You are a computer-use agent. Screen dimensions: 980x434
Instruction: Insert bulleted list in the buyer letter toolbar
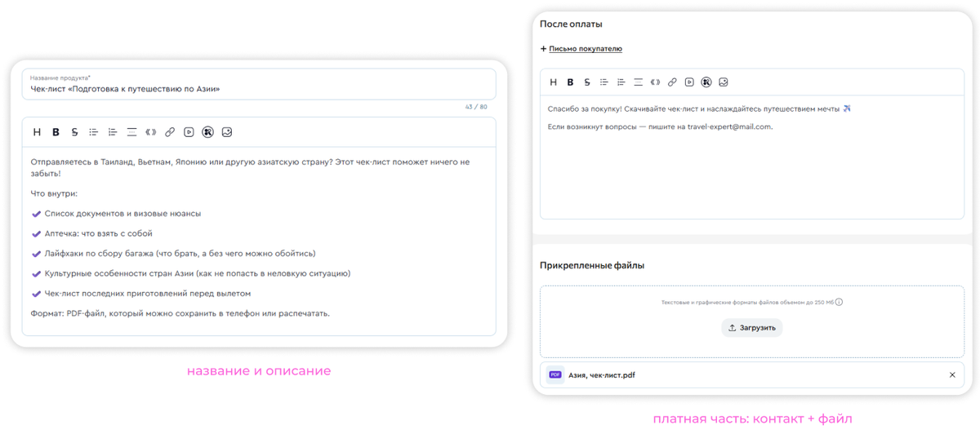click(x=604, y=82)
